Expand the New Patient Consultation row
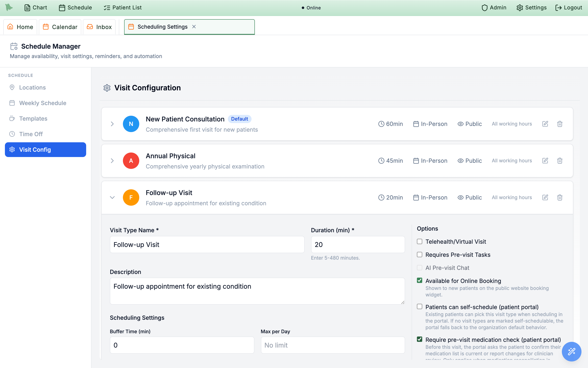 coord(112,124)
